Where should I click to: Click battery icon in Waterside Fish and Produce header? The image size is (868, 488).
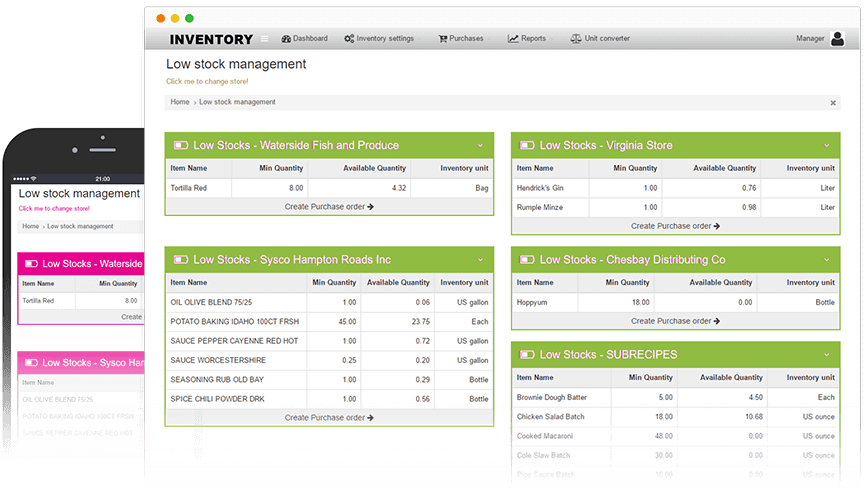pyautogui.click(x=181, y=146)
